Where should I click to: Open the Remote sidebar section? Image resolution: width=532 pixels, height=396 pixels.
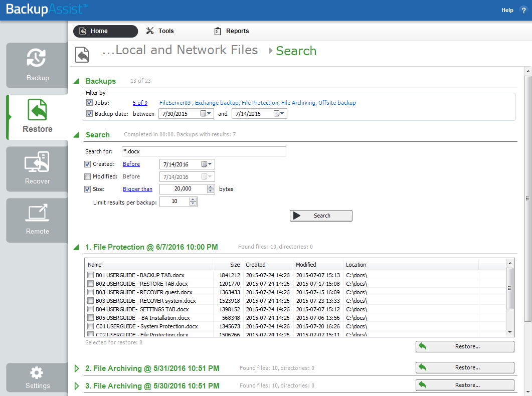(37, 221)
